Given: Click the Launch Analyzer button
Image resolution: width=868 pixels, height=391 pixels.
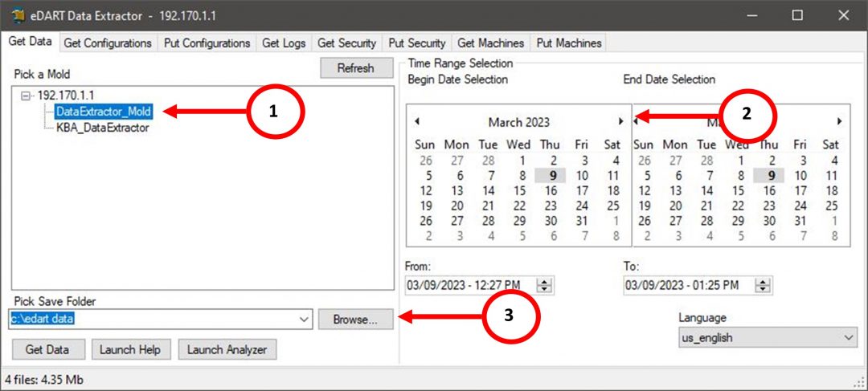Looking at the screenshot, I should 227,349.
